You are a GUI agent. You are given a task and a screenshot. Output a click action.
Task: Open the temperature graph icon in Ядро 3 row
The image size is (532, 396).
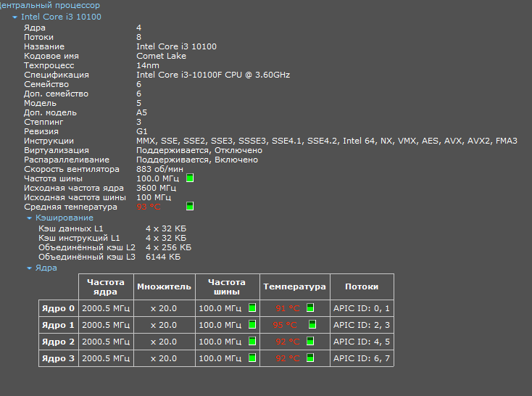coord(310,358)
